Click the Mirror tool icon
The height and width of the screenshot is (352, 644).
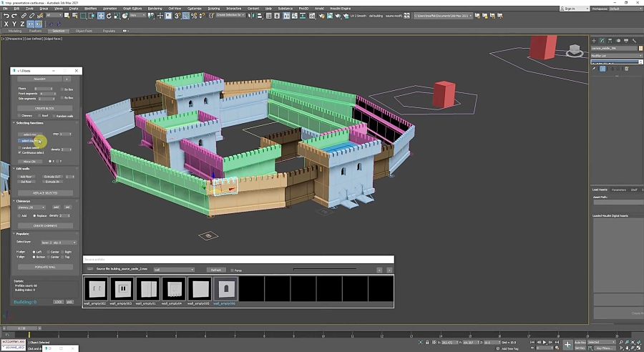pos(251,16)
